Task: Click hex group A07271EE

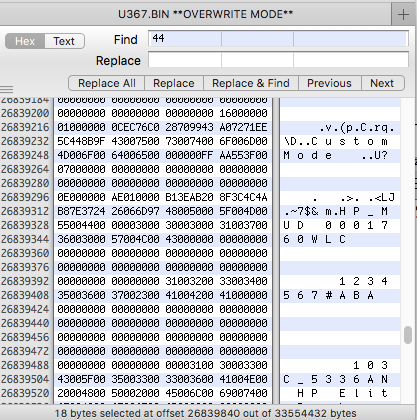Action: point(243,127)
